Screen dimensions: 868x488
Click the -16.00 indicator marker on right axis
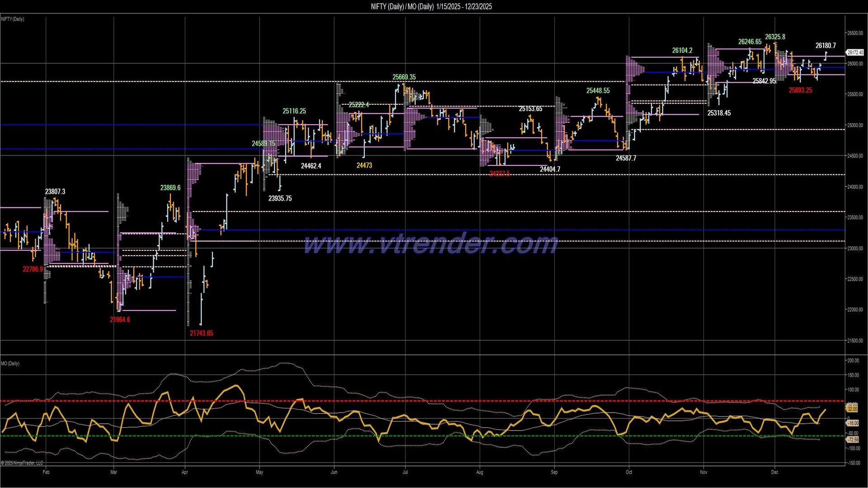click(x=852, y=423)
